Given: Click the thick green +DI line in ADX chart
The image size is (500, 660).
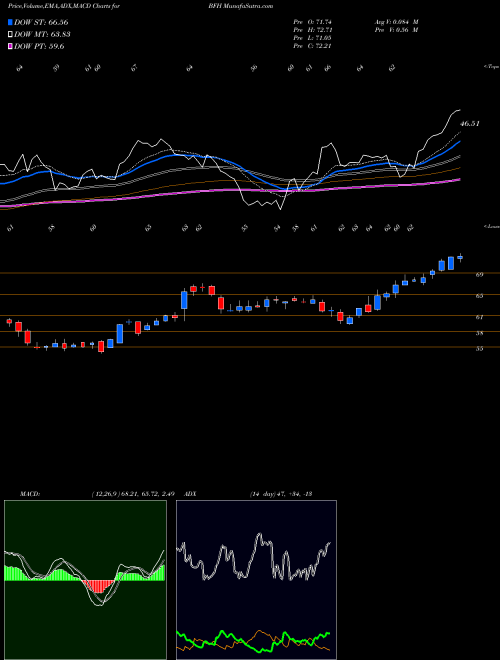Looking at the screenshot, I should (253, 639).
